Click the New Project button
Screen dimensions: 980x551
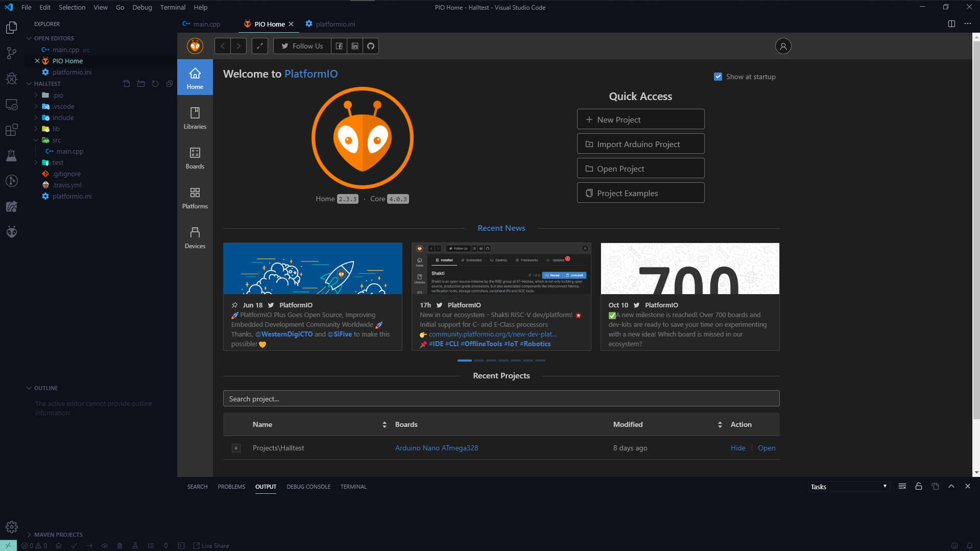tap(640, 119)
